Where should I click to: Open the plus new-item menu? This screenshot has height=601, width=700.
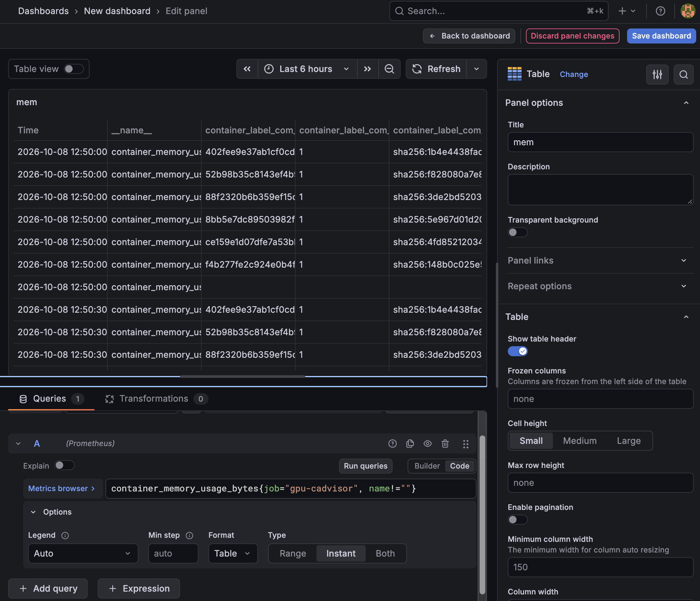627,11
